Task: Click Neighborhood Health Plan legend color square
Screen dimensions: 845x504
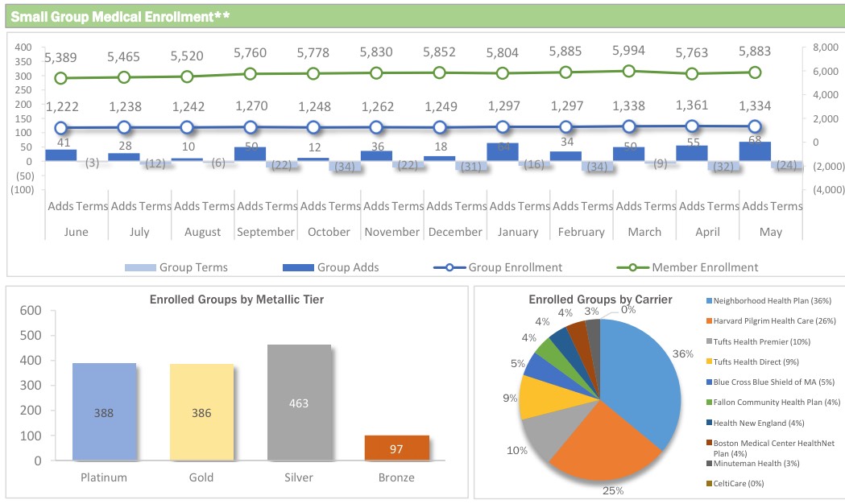Action: click(x=708, y=301)
